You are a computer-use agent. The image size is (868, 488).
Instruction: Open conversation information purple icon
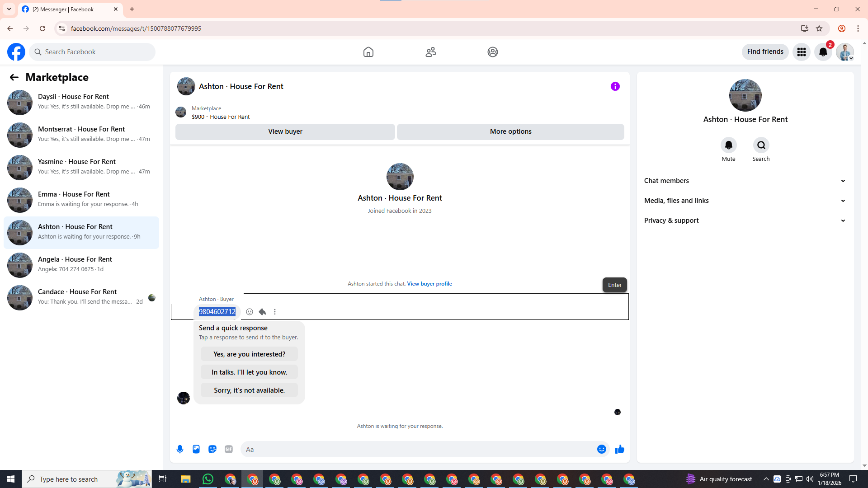pyautogui.click(x=615, y=86)
